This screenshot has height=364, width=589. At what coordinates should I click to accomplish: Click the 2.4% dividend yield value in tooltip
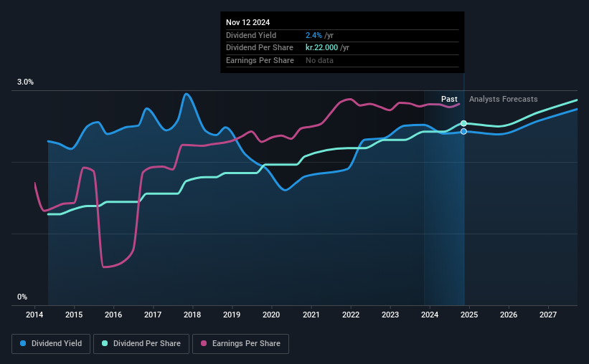314,35
